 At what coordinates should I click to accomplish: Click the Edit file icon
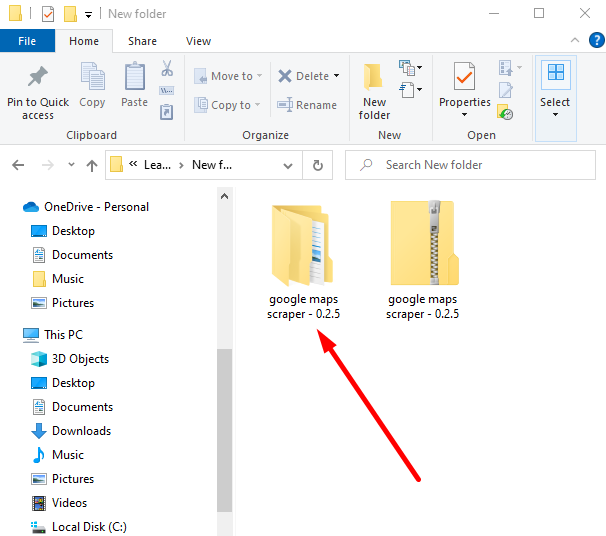[506, 90]
